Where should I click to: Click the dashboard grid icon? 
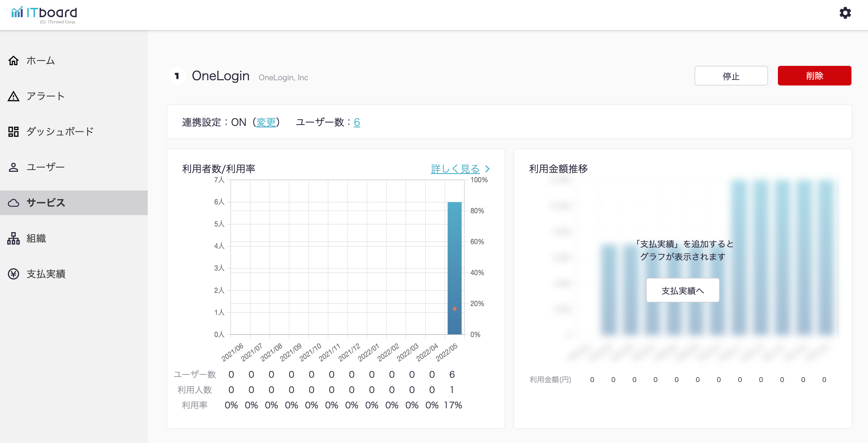click(x=13, y=132)
